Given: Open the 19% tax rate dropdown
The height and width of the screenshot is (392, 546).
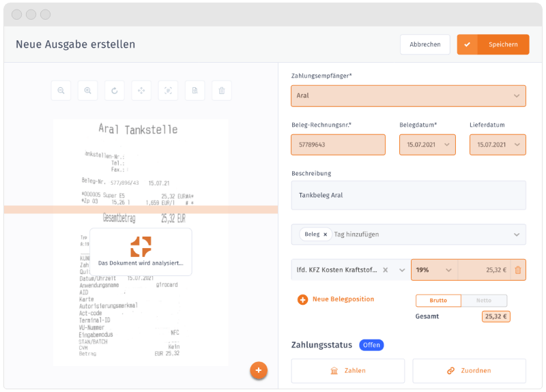Looking at the screenshot, I should pyautogui.click(x=434, y=270).
